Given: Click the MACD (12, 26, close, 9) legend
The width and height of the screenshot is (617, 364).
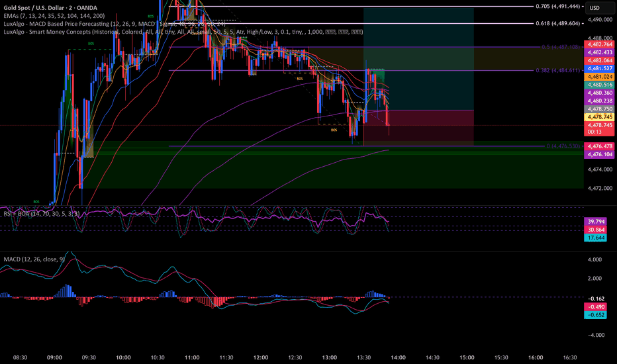Looking at the screenshot, I should (x=34, y=259).
